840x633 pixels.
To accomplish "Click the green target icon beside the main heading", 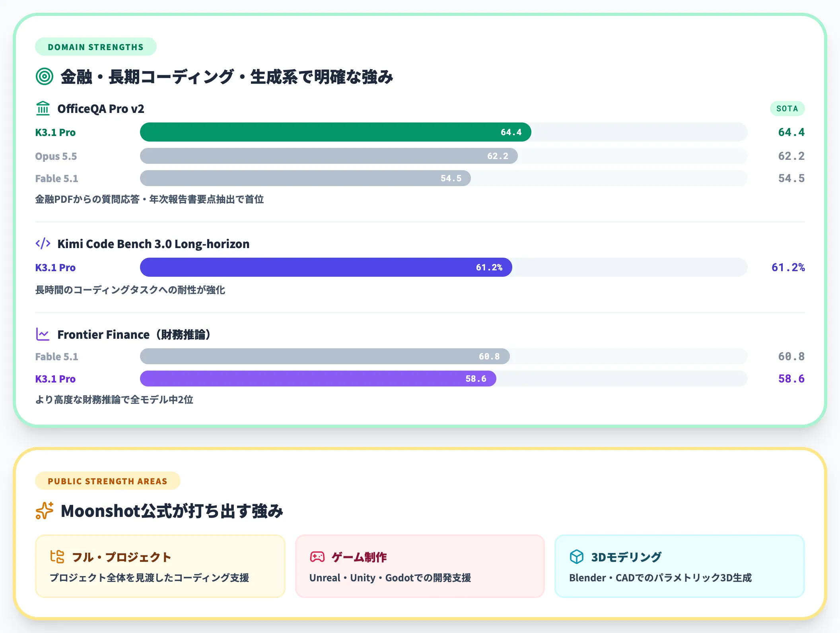I will pyautogui.click(x=44, y=76).
